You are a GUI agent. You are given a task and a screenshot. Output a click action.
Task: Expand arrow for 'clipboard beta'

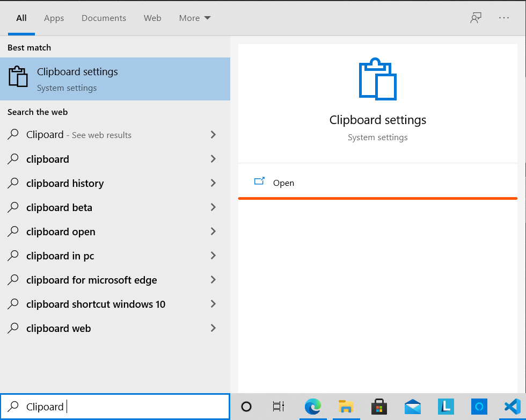pyautogui.click(x=213, y=207)
